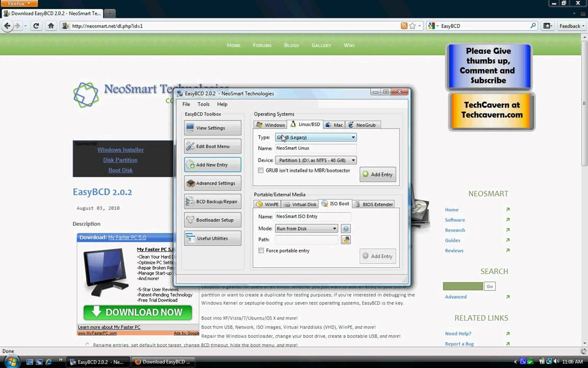The width and height of the screenshot is (588, 368).
Task: Toggle Force portable entry checkbox
Action: 261,250
